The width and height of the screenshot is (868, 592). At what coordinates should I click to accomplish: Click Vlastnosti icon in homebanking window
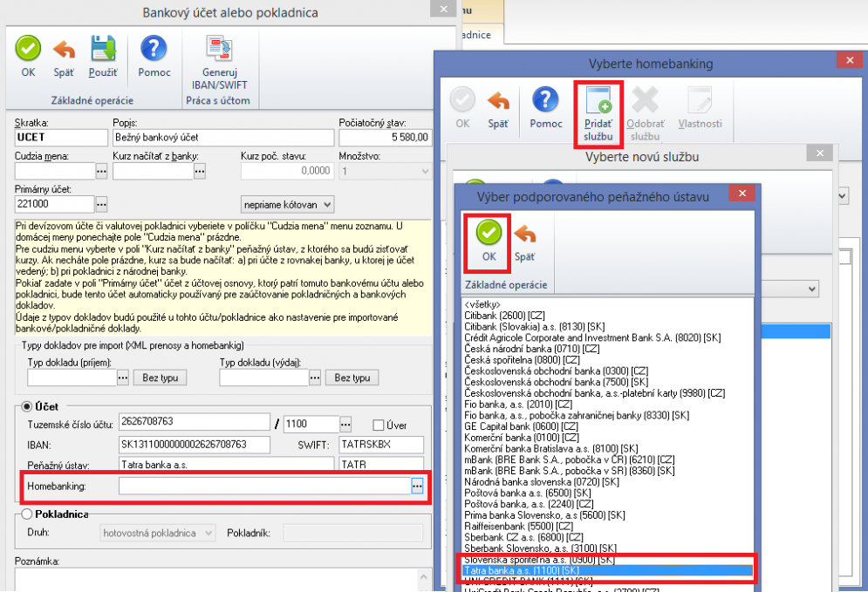tap(701, 108)
